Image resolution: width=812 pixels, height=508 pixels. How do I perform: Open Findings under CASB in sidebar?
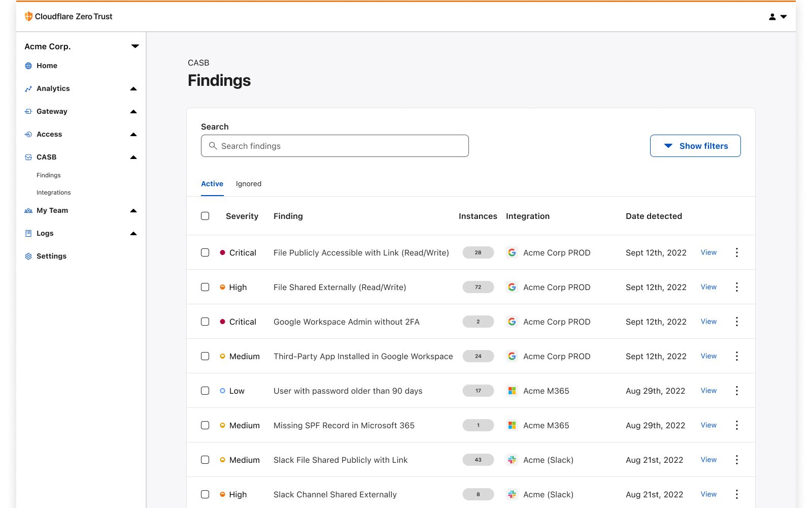point(49,175)
